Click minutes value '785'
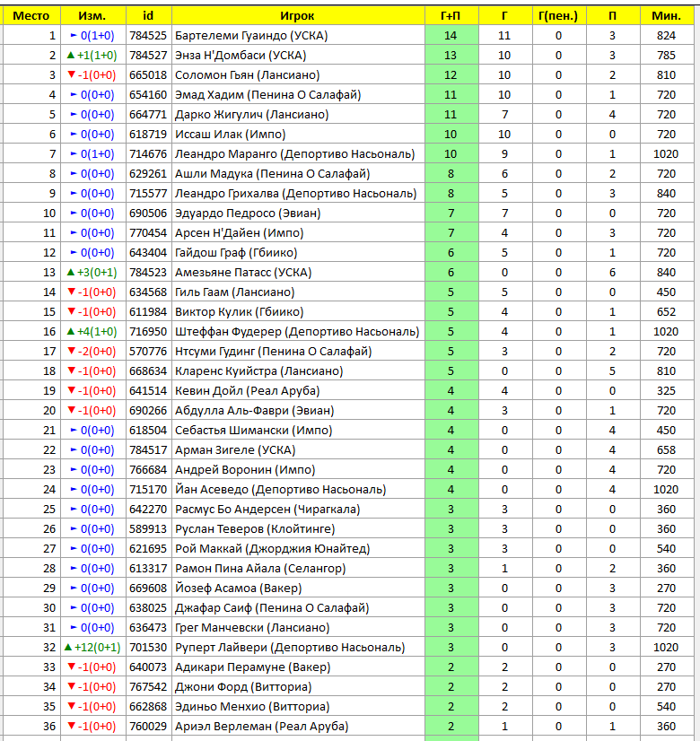Image resolution: width=700 pixels, height=741 pixels. tap(667, 56)
